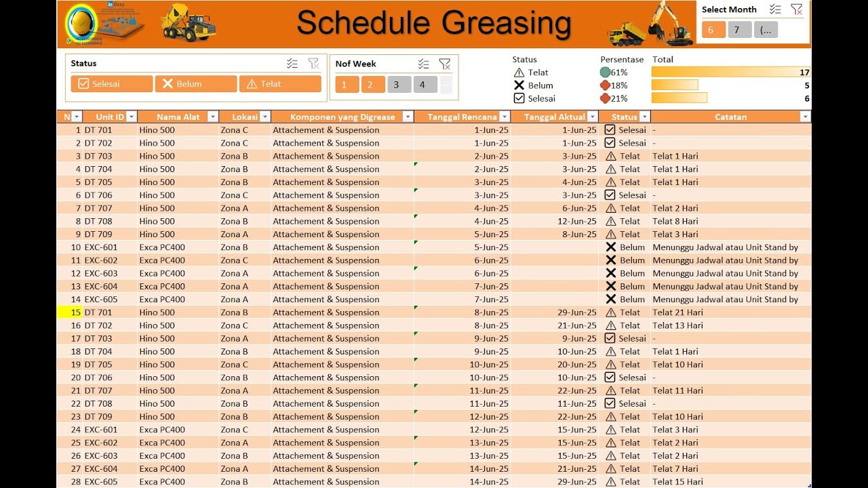Select month 6 in Select Month slicer
Image resolution: width=868 pixels, height=488 pixels.
713,30
